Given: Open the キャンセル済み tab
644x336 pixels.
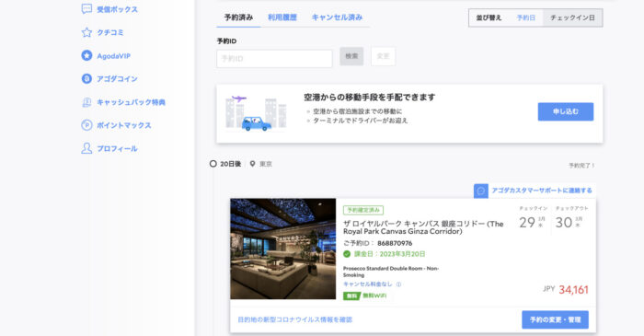Looking at the screenshot, I should 337,17.
